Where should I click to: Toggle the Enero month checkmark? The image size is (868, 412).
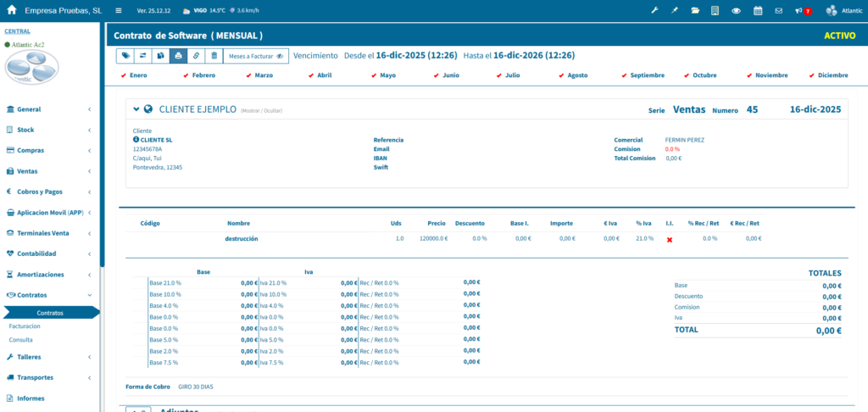125,75
